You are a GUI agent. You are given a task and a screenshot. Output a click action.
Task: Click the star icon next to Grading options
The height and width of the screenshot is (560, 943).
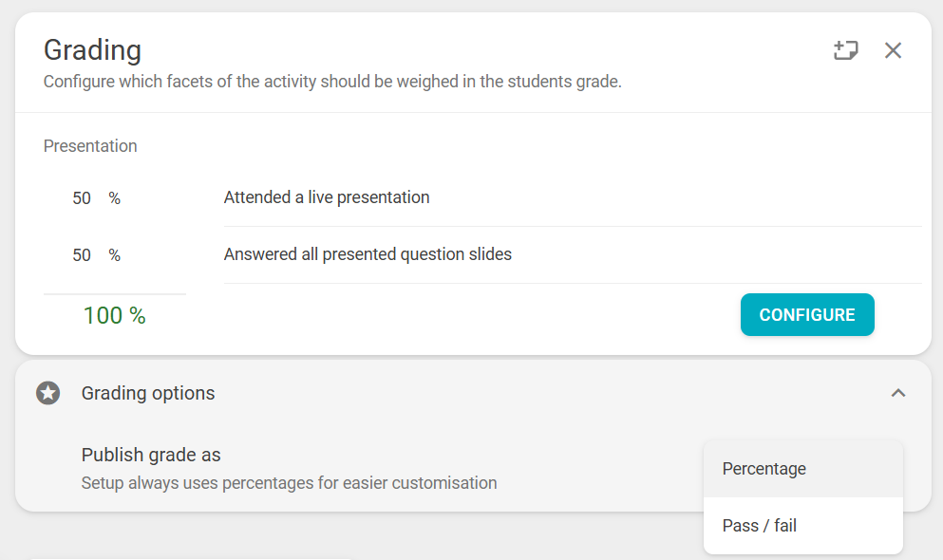pyautogui.click(x=48, y=393)
